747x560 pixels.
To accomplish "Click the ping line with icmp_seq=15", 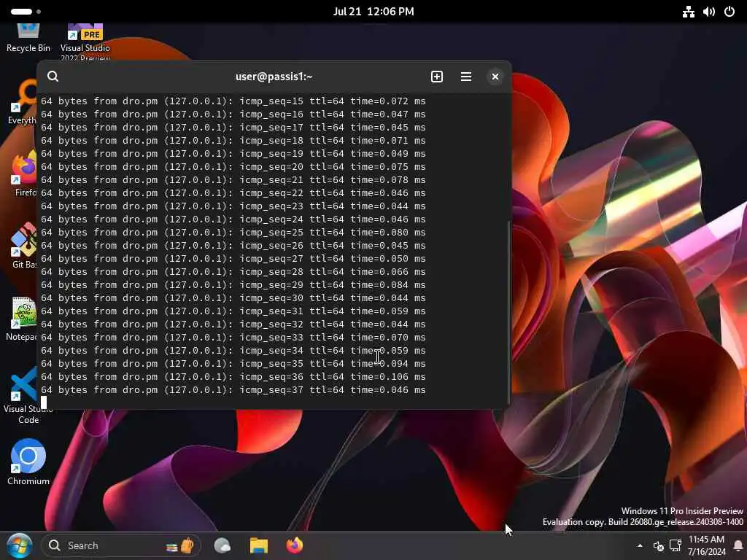I will [x=233, y=101].
